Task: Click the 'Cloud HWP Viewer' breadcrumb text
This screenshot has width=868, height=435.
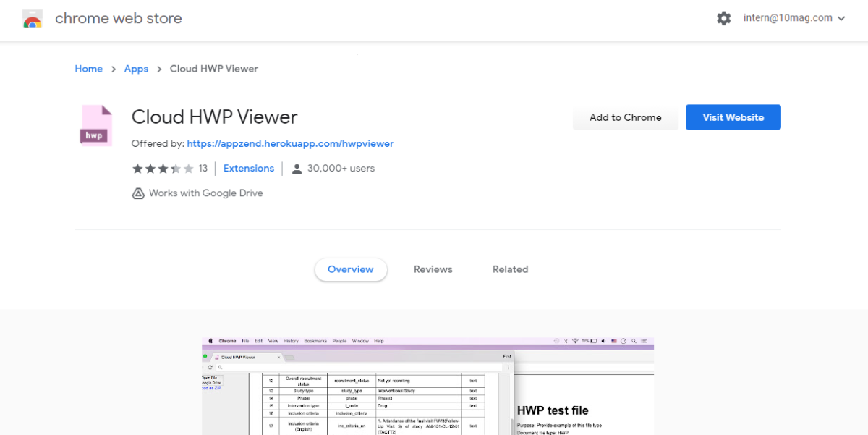Action: (214, 69)
